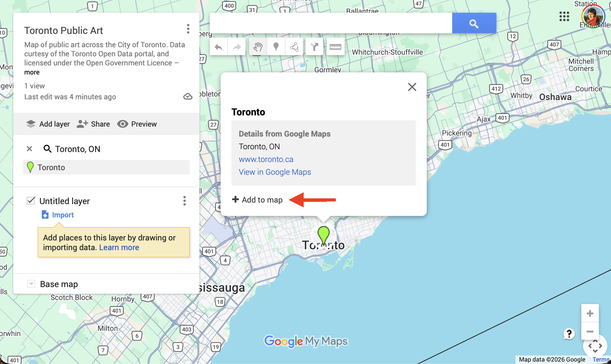611x364 pixels.
Task: Select the hand pan tool
Action: pos(258,47)
